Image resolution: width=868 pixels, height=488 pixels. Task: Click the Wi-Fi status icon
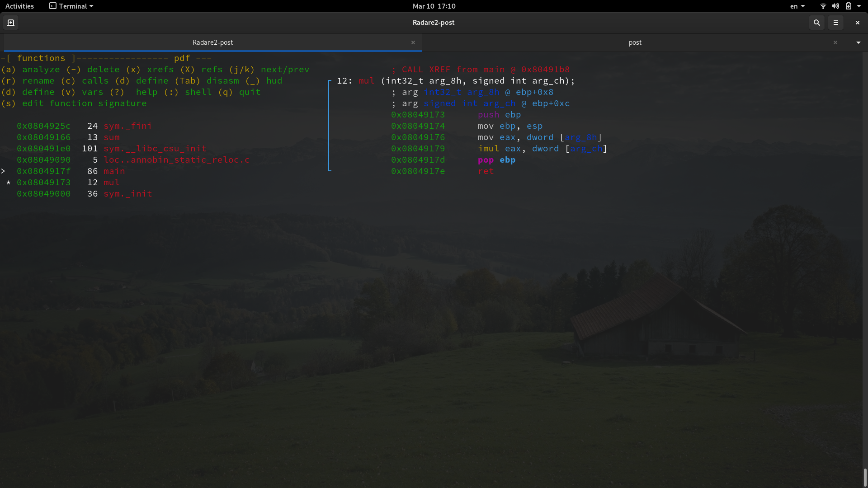(x=822, y=6)
